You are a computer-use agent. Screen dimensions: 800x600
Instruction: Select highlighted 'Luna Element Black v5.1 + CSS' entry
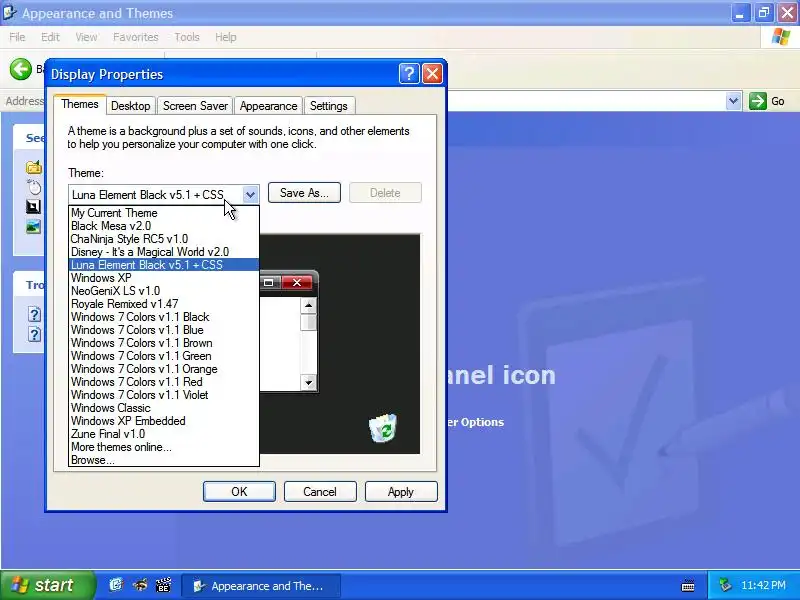click(164, 265)
